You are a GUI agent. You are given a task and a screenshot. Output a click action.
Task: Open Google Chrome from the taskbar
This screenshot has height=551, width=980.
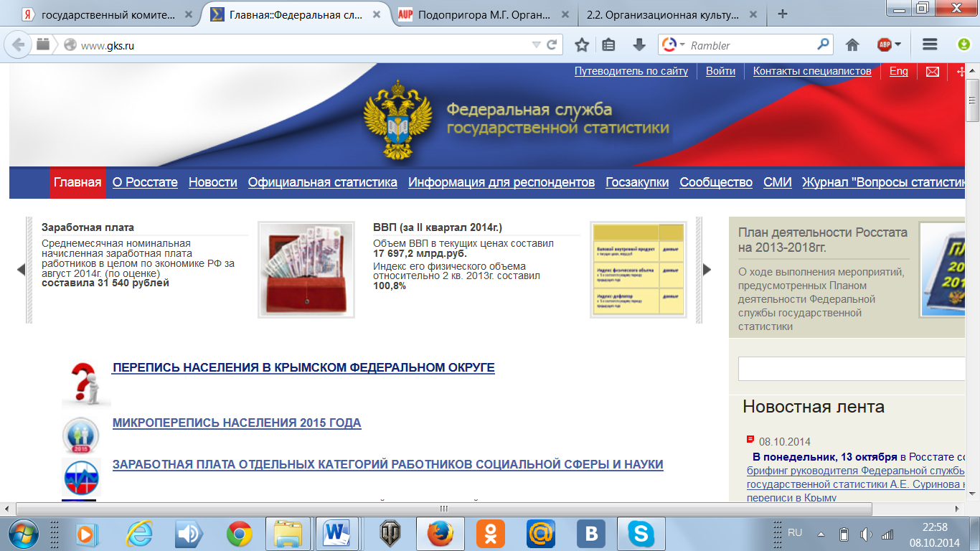coord(239,534)
